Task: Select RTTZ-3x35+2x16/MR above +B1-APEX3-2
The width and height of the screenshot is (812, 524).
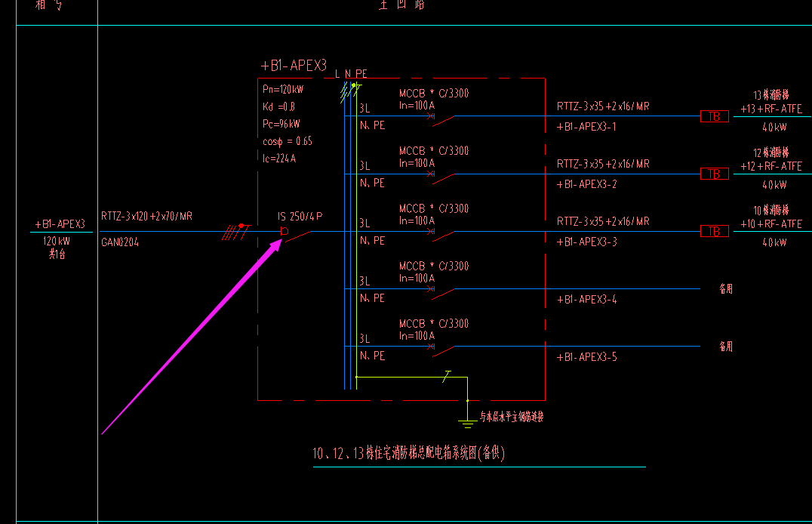Action: [603, 164]
